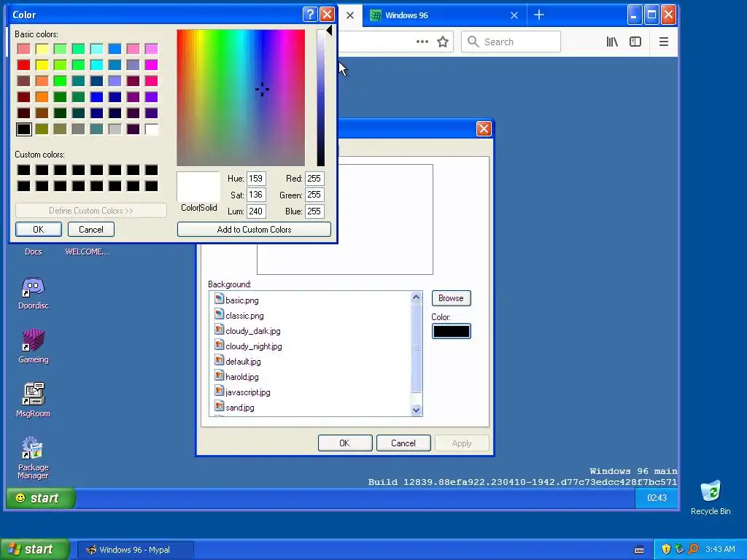Confirm the Color dialog with OK
This screenshot has width=747, height=560.
click(x=38, y=229)
